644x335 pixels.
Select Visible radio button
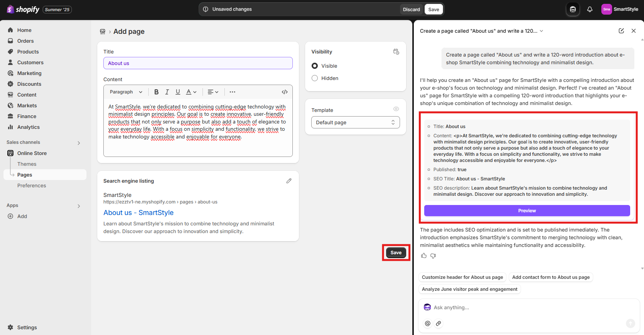pyautogui.click(x=315, y=66)
